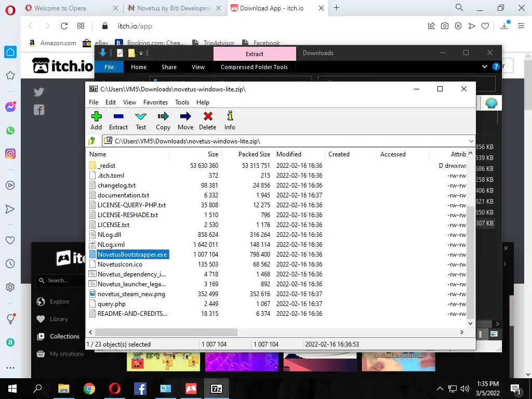Open the 7-Zip File menu
The image size is (532, 399).
94,102
